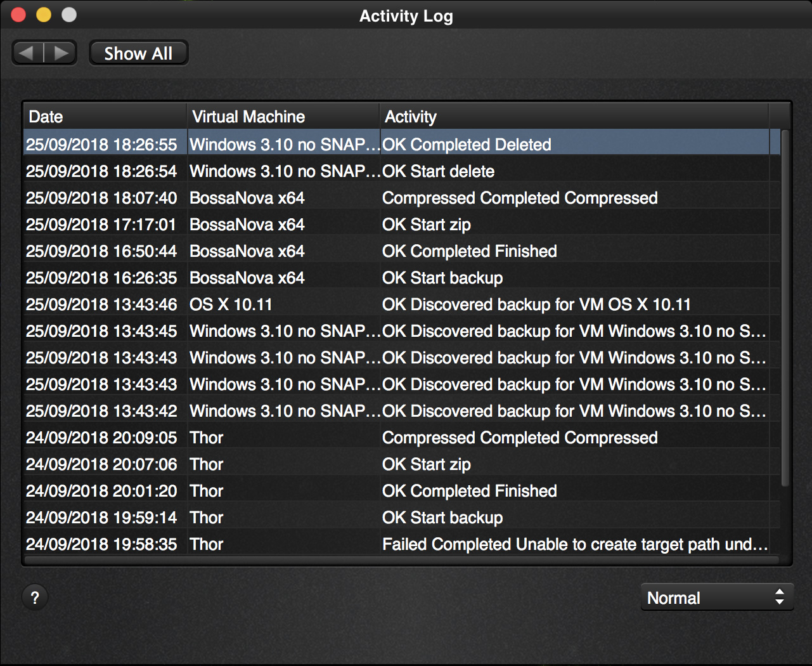Sort by the Activity column header
This screenshot has width=812, height=666.
tap(574, 117)
